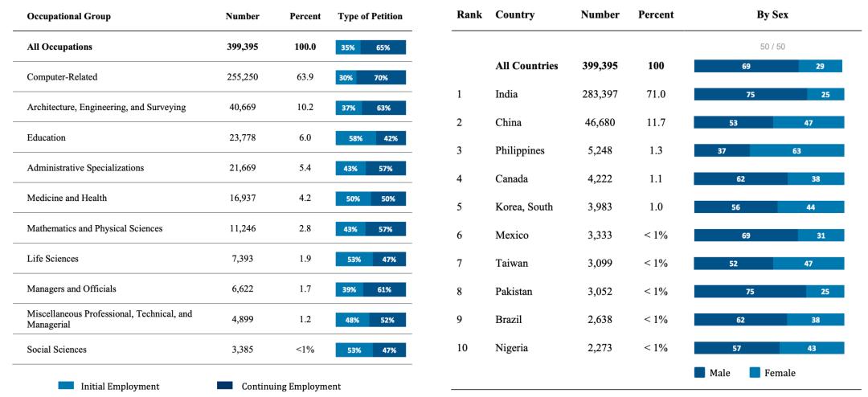Viewport: 868px width, 397px height.
Task: Click the Nigeria country name
Action: [x=513, y=347]
